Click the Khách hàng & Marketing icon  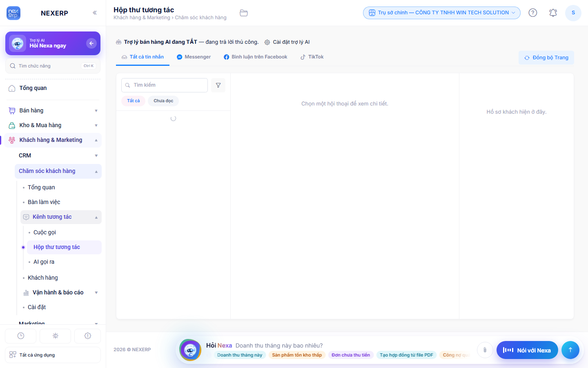[x=12, y=140]
